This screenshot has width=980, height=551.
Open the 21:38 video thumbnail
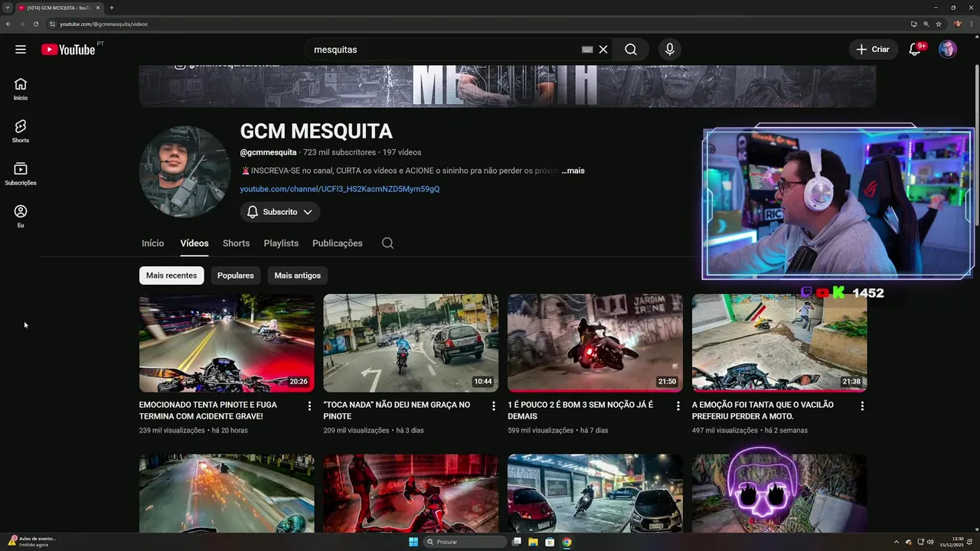[779, 343]
